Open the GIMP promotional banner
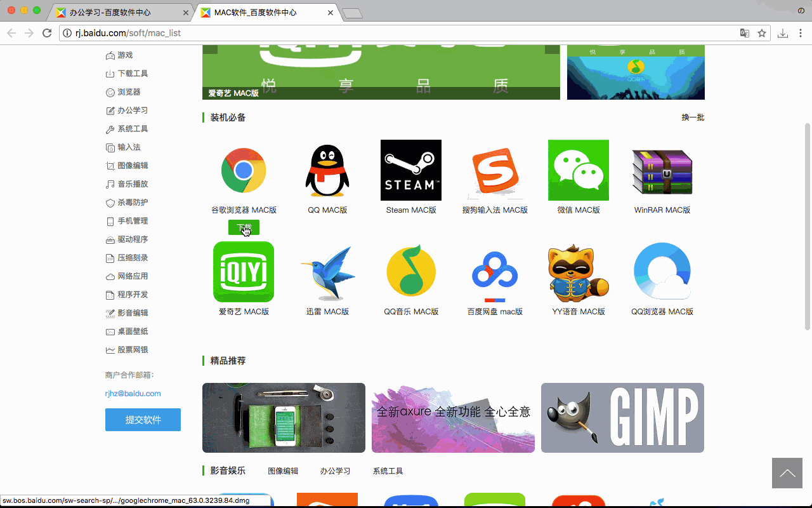This screenshot has height=508, width=812. 622,418
